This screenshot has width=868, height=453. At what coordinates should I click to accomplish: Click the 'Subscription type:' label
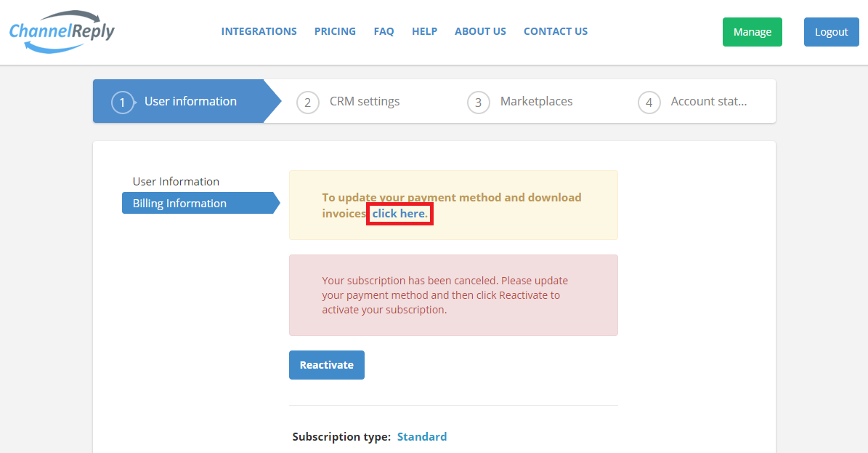pyautogui.click(x=341, y=437)
